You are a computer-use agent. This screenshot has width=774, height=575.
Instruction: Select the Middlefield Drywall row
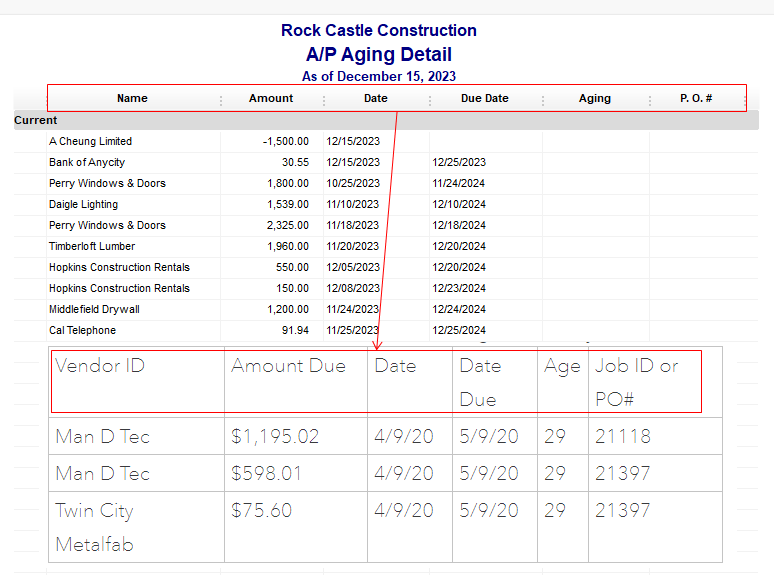[94, 309]
